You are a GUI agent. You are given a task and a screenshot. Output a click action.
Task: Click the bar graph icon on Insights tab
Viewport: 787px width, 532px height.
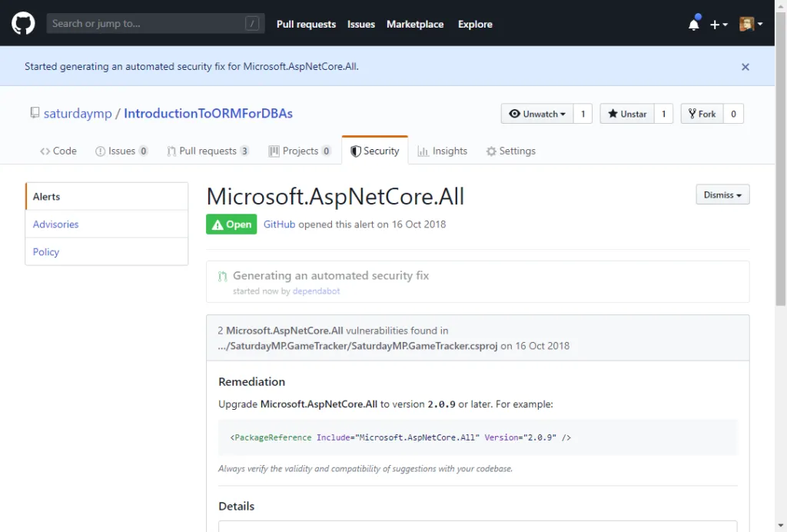[423, 151]
